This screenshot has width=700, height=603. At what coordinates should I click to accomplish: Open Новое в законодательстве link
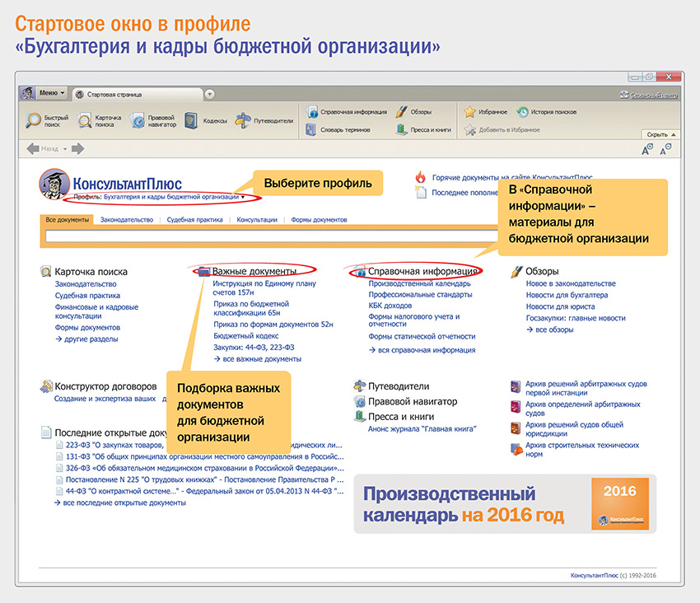point(571,283)
